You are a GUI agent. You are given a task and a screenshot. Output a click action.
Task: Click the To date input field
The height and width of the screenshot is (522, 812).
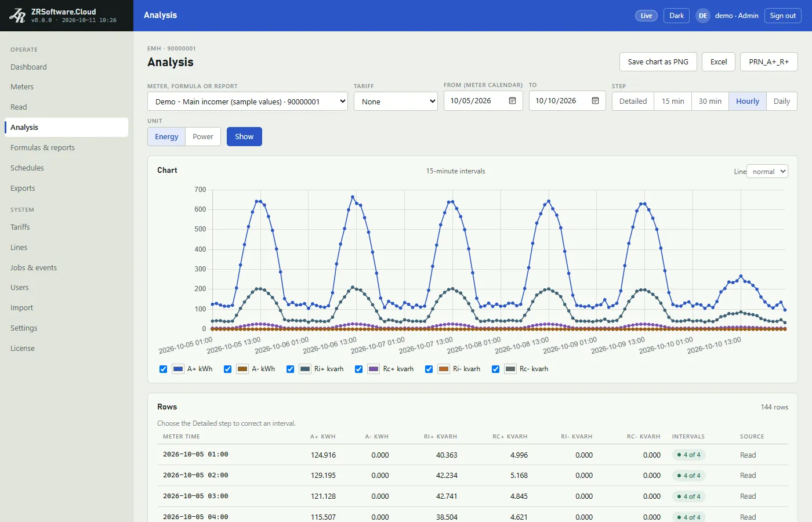[567, 101]
